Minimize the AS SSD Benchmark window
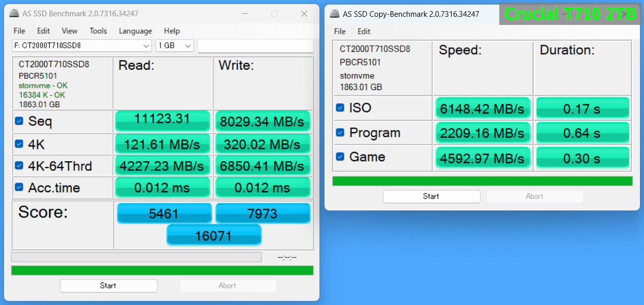 pyautogui.click(x=245, y=14)
